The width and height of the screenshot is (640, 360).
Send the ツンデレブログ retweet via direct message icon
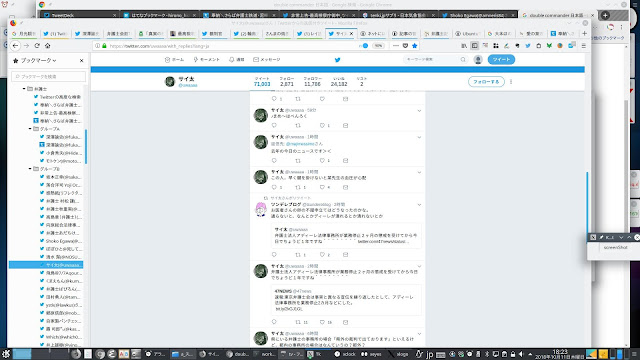[x=345, y=255]
